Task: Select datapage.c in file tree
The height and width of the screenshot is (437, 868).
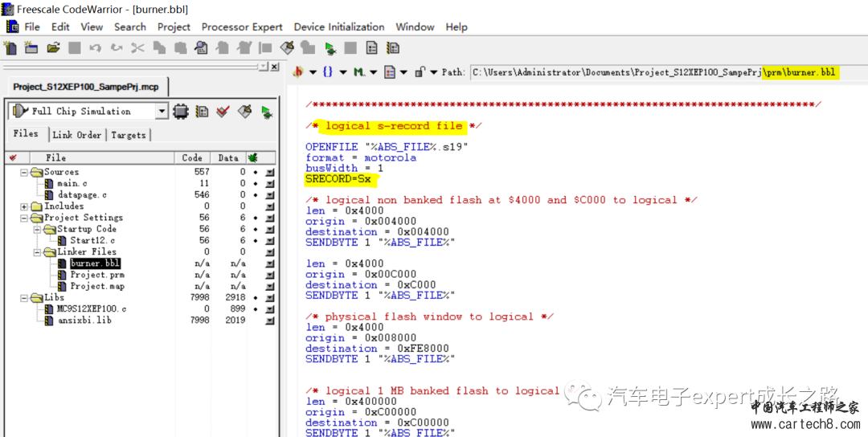Action: click(x=83, y=194)
